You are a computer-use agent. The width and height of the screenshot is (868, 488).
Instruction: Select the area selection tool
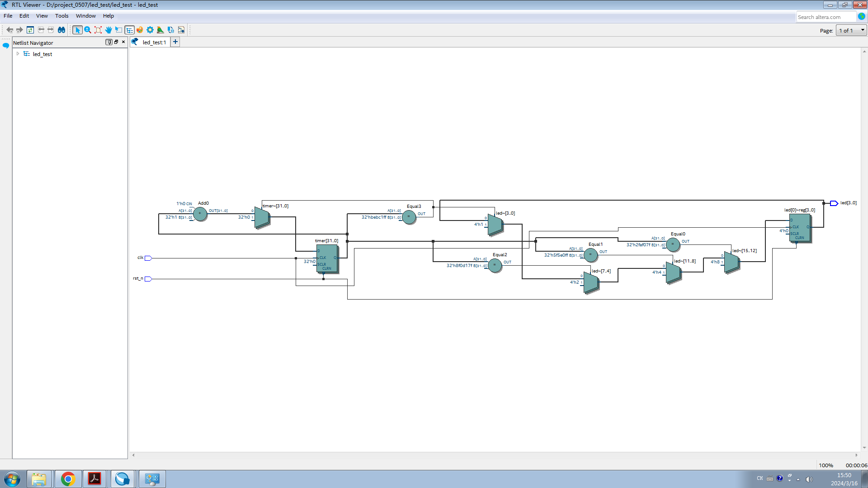click(x=119, y=30)
